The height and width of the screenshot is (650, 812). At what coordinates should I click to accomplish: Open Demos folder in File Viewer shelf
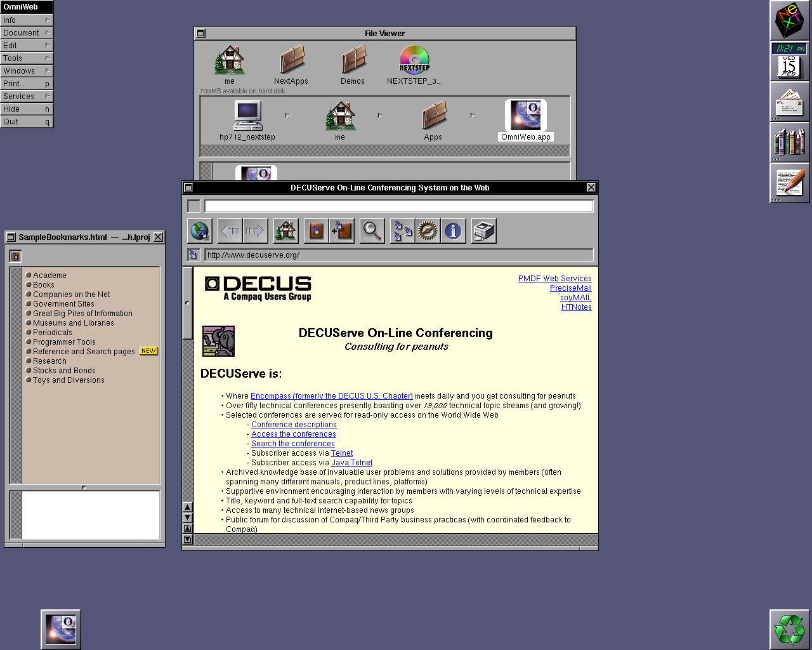point(353,65)
